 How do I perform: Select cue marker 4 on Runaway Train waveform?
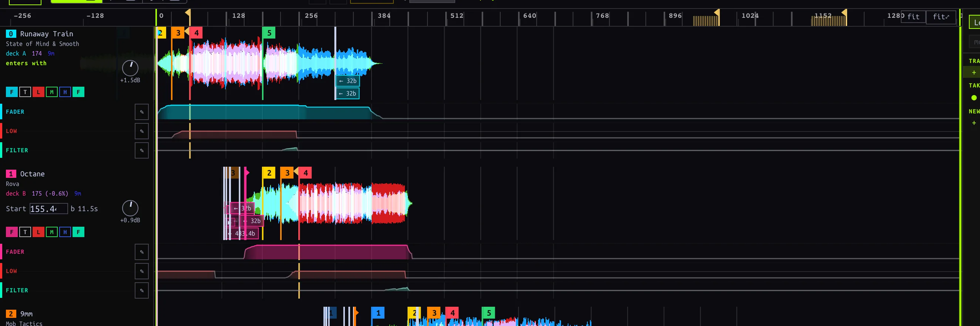coord(196,33)
